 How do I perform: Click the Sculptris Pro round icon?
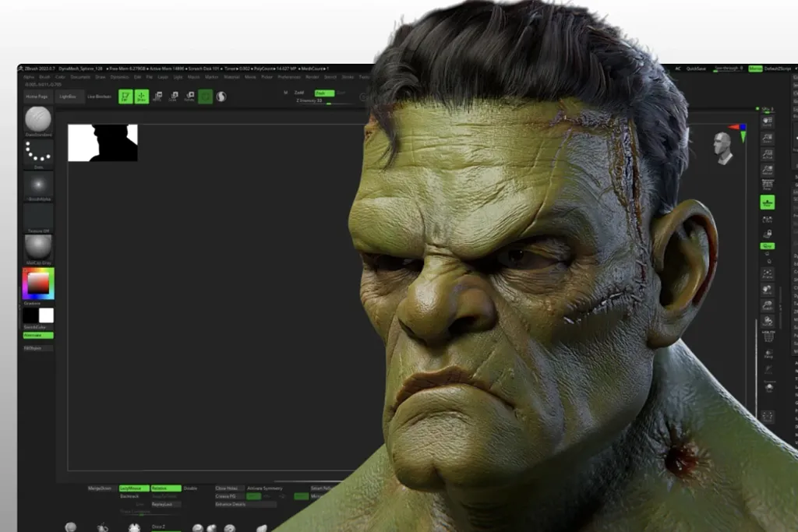tap(221, 97)
